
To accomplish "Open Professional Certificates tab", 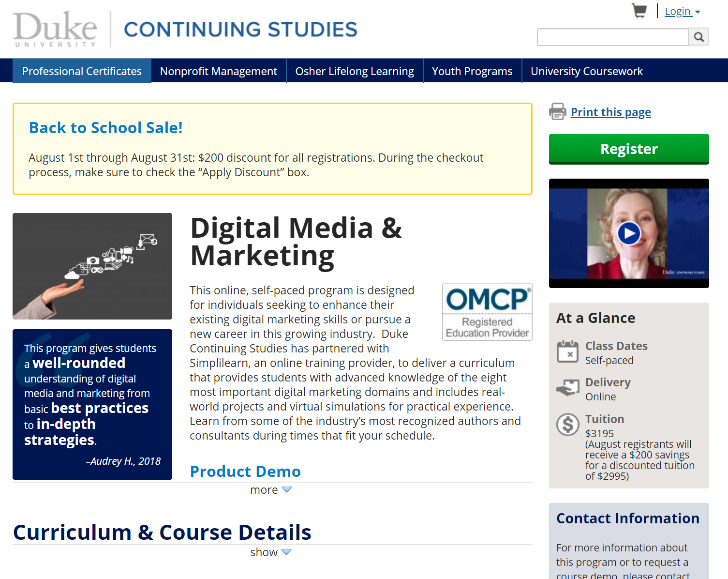I will 82,71.
